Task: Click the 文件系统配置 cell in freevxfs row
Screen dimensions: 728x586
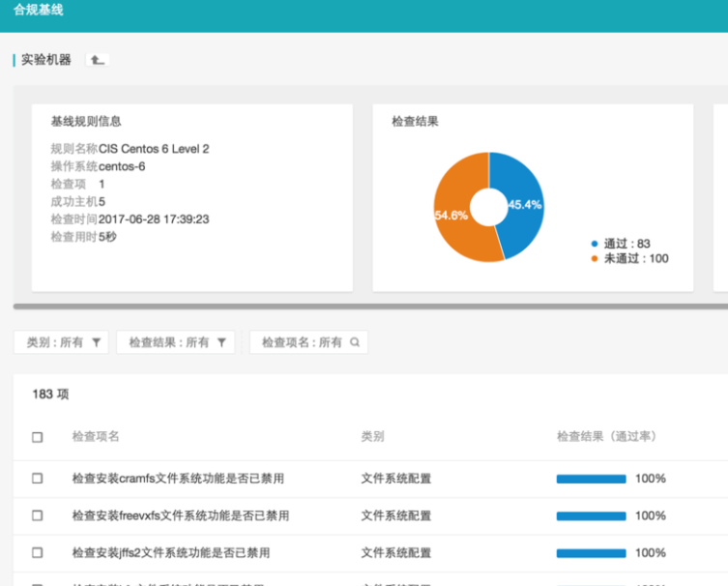Action: 396,515
